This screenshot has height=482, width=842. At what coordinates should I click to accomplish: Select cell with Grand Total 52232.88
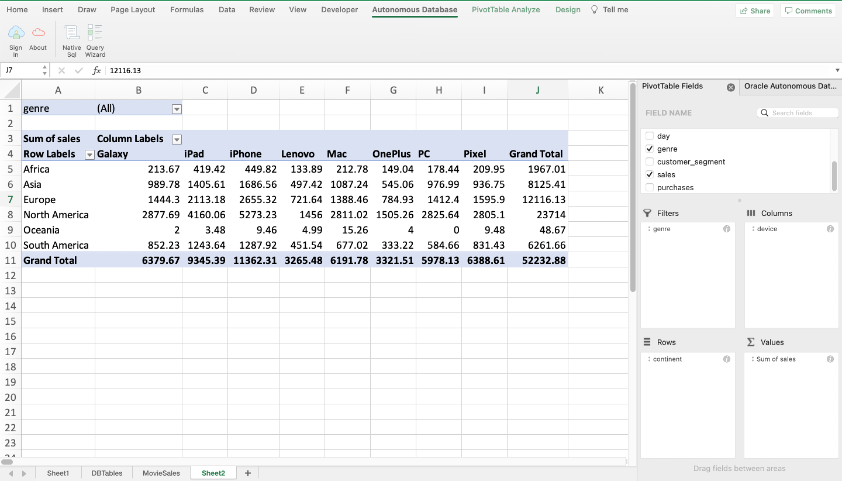click(x=538, y=260)
